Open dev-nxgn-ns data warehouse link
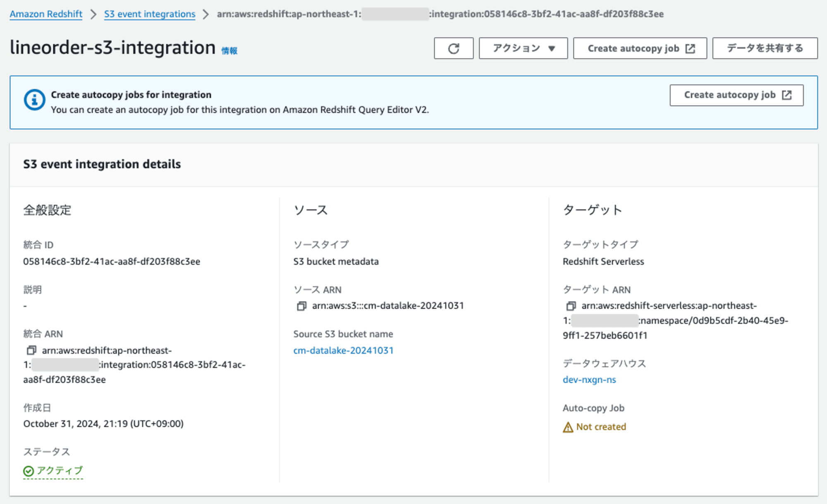 (589, 380)
